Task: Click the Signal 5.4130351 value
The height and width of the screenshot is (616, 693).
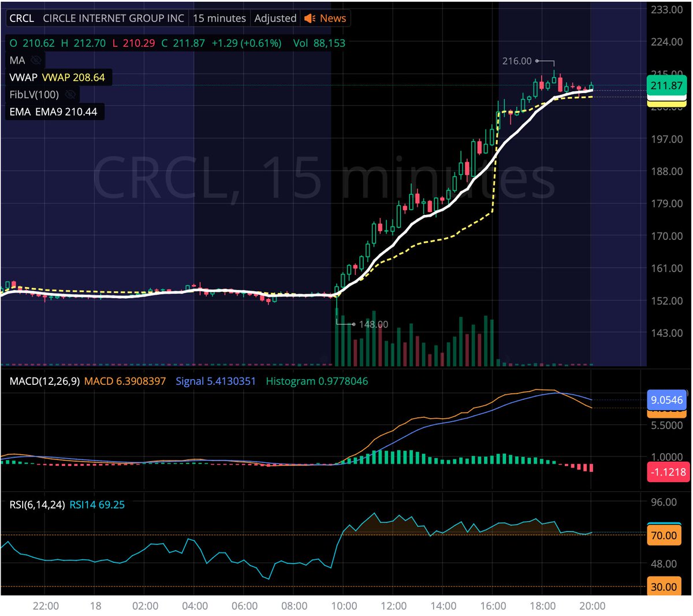Action: pyautogui.click(x=215, y=381)
